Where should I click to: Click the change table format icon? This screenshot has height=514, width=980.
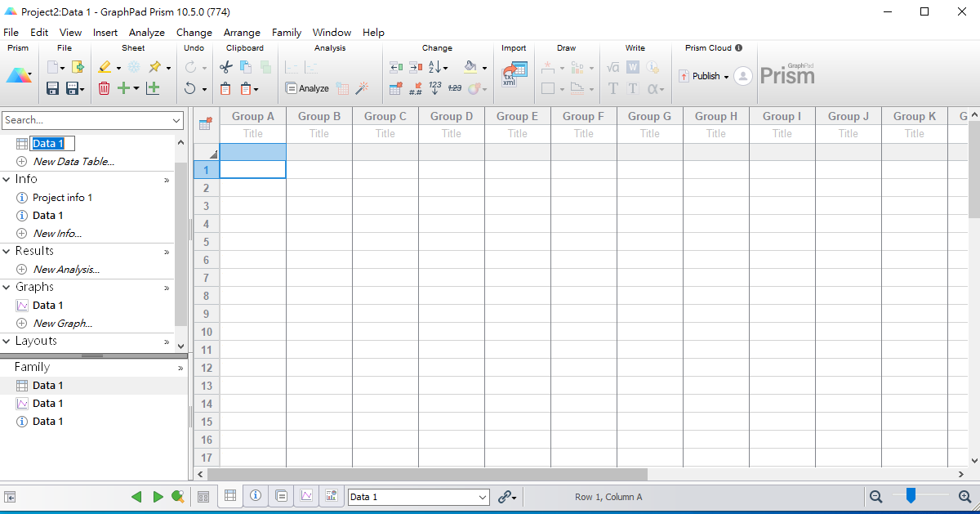coord(395,87)
